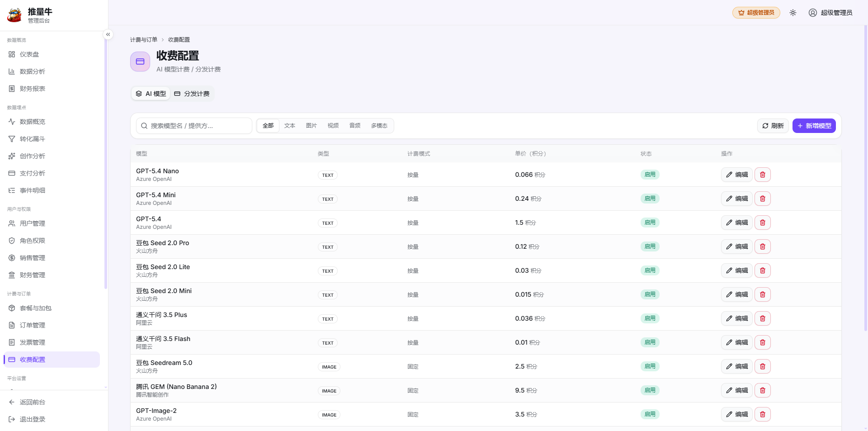Open 转化漏斗 in the sidebar

(52, 139)
